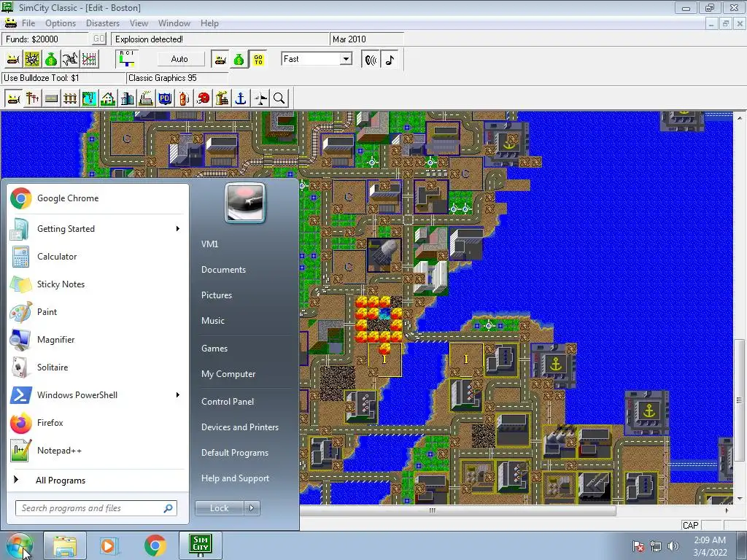Image resolution: width=747 pixels, height=560 pixels.
Task: Open Control Panel from Start menu
Action: click(x=228, y=402)
